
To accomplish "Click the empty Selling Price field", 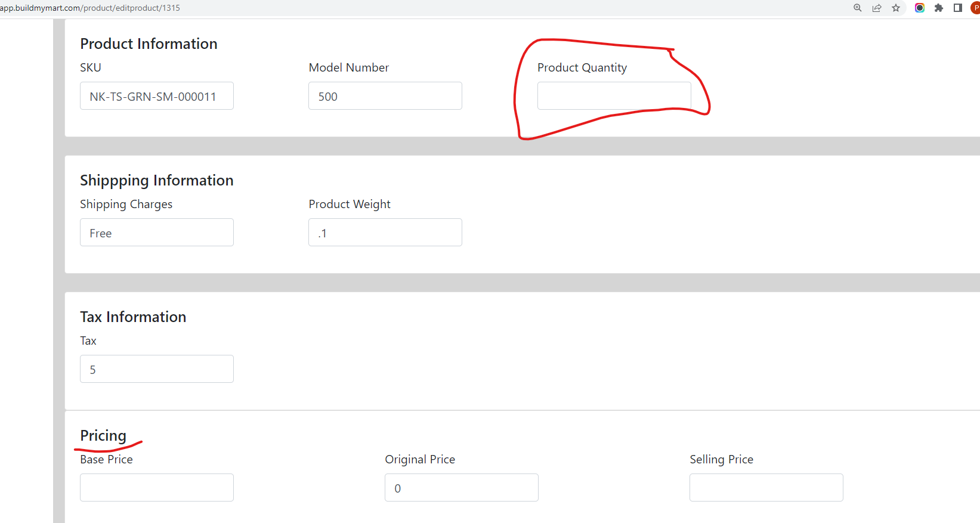I will (766, 488).
